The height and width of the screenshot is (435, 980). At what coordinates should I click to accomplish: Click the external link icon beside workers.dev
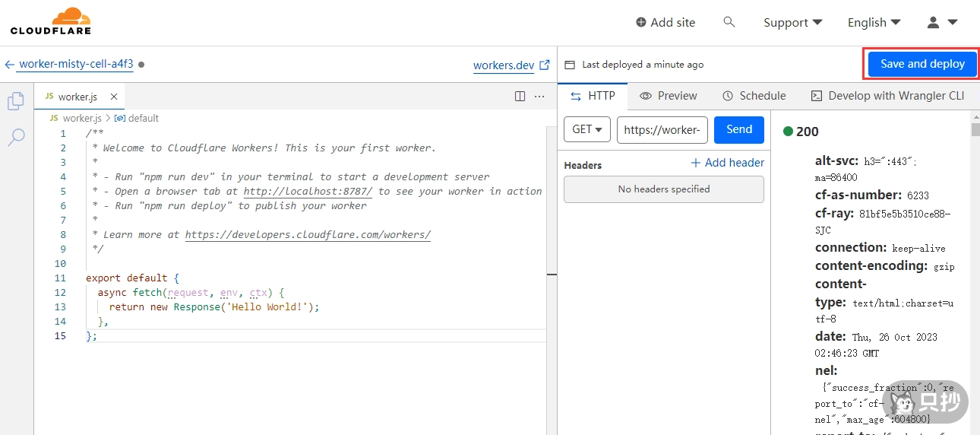pyautogui.click(x=544, y=65)
